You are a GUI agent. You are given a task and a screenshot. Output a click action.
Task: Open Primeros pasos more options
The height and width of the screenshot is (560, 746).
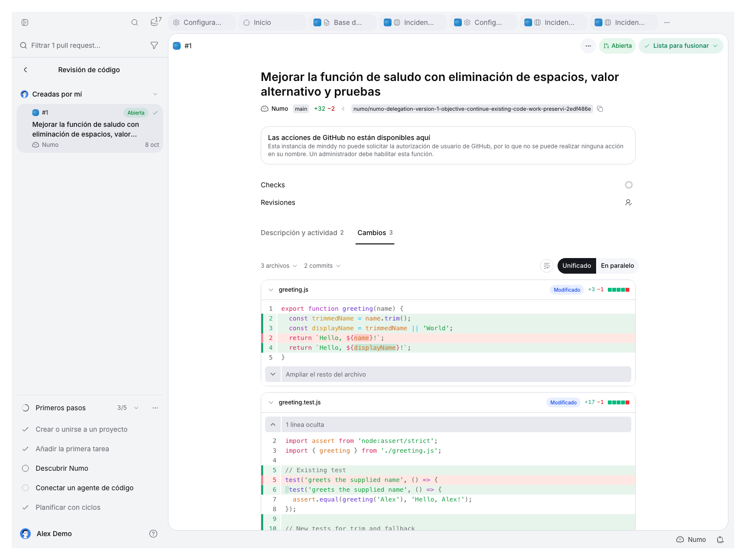point(155,408)
